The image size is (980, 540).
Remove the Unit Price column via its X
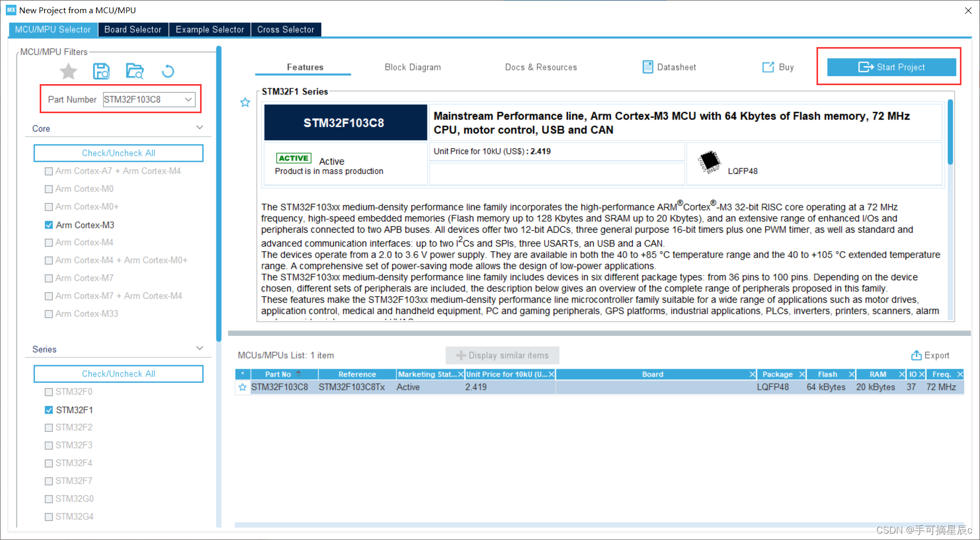pos(551,374)
